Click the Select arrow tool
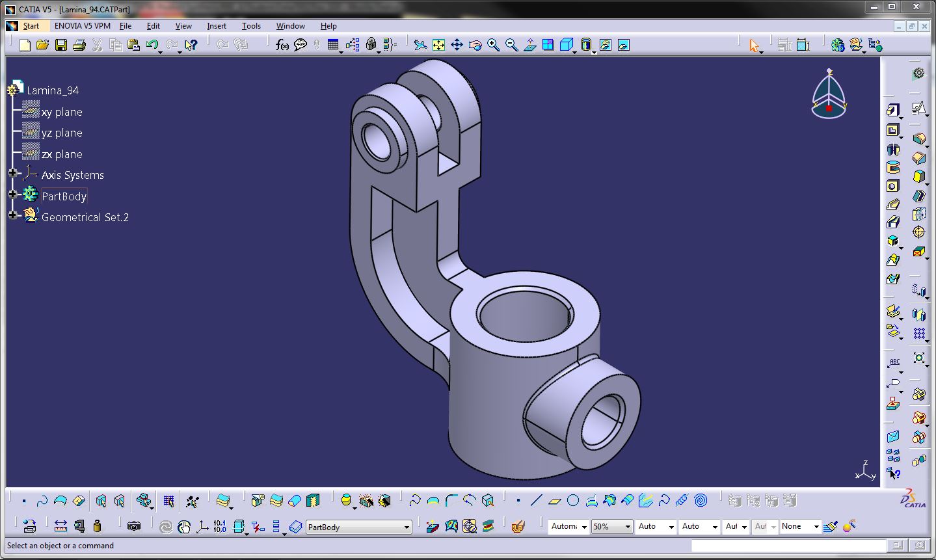 (x=754, y=45)
